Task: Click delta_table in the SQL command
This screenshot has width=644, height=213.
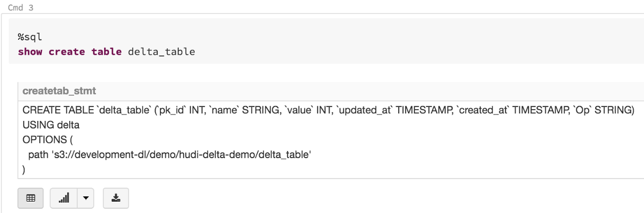Action: pyautogui.click(x=162, y=52)
